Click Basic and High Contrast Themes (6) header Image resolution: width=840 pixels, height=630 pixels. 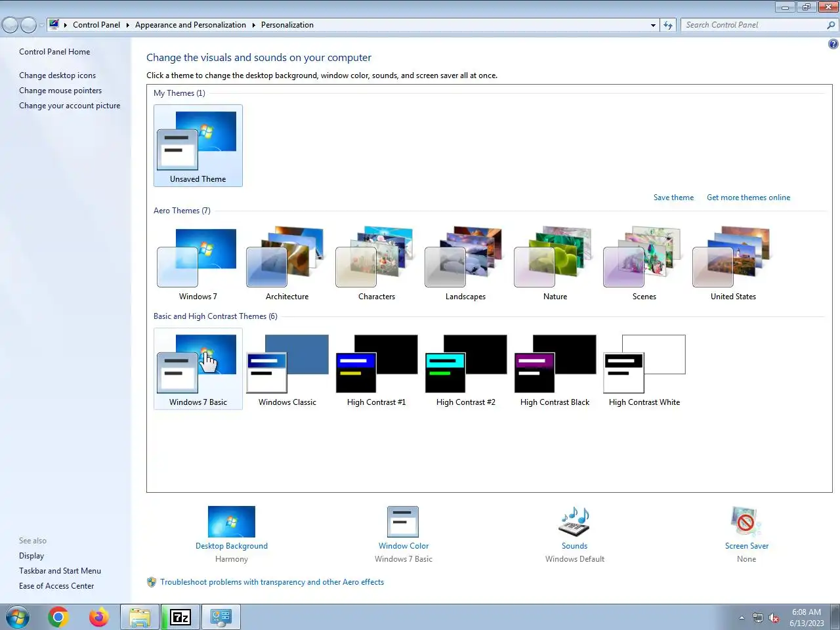(x=215, y=316)
